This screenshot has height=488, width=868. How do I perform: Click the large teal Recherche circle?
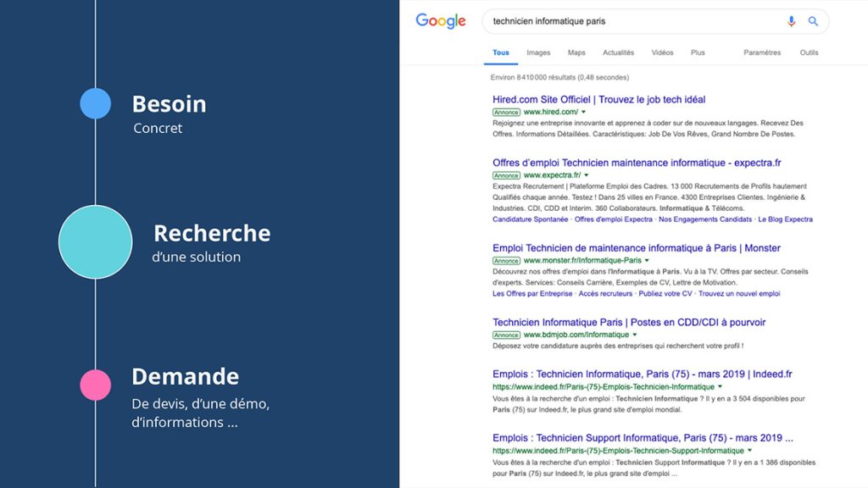coord(95,241)
